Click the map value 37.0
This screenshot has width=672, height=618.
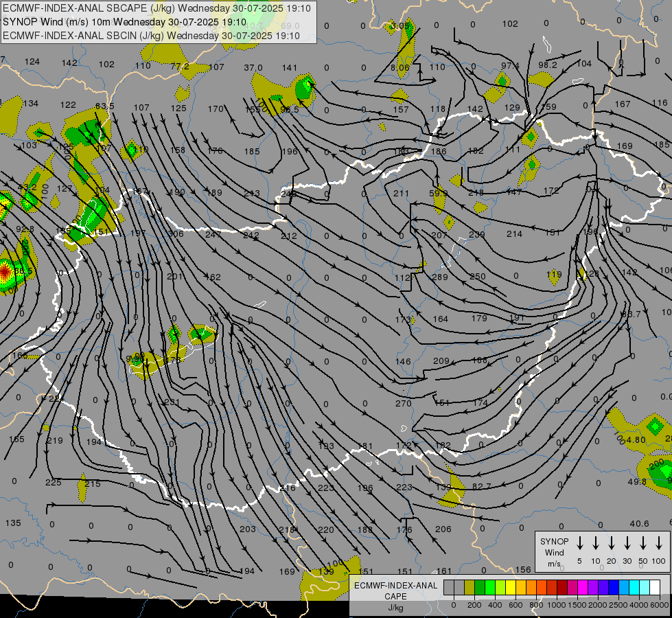click(x=253, y=68)
